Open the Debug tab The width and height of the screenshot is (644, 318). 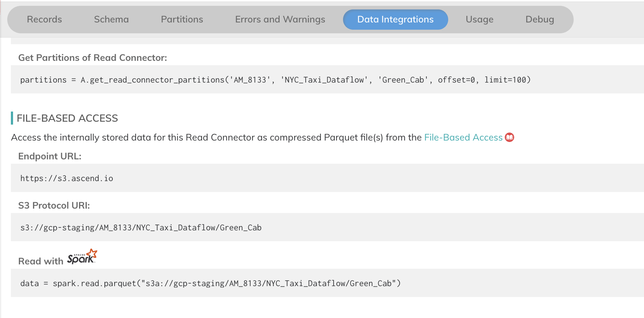pos(540,20)
